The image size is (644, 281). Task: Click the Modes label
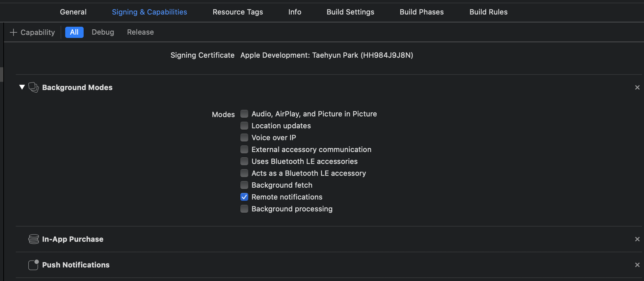point(223,114)
